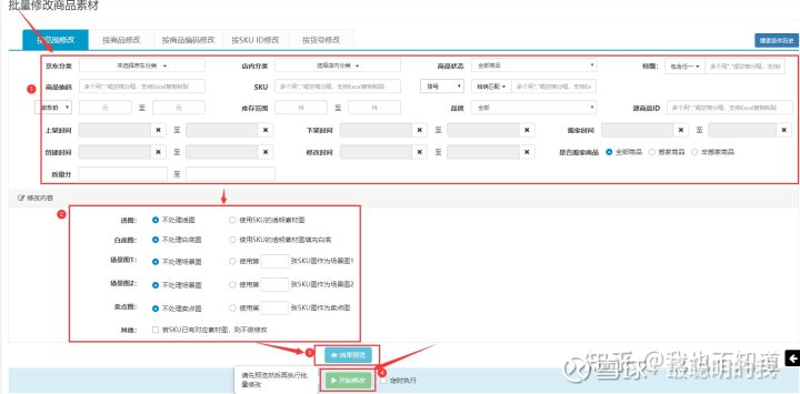
Task: Clear the 上架时间 end date with its X
Action: coord(265,130)
